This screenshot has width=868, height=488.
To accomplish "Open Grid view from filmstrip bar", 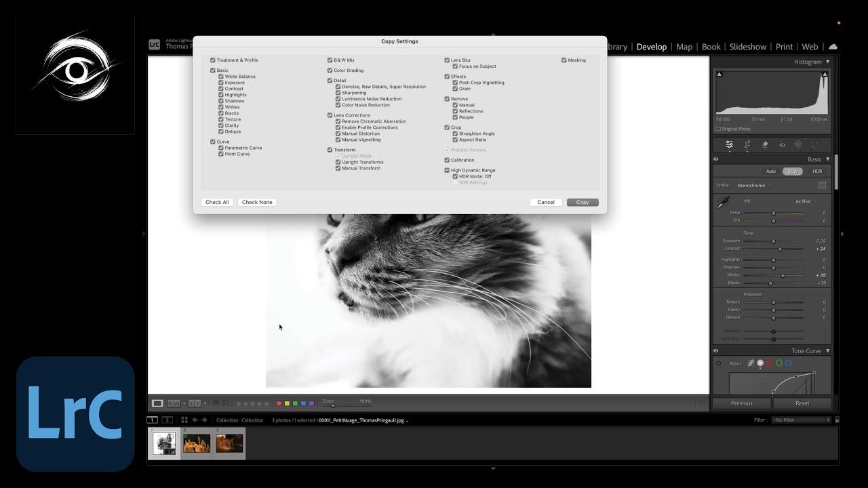I will (184, 420).
